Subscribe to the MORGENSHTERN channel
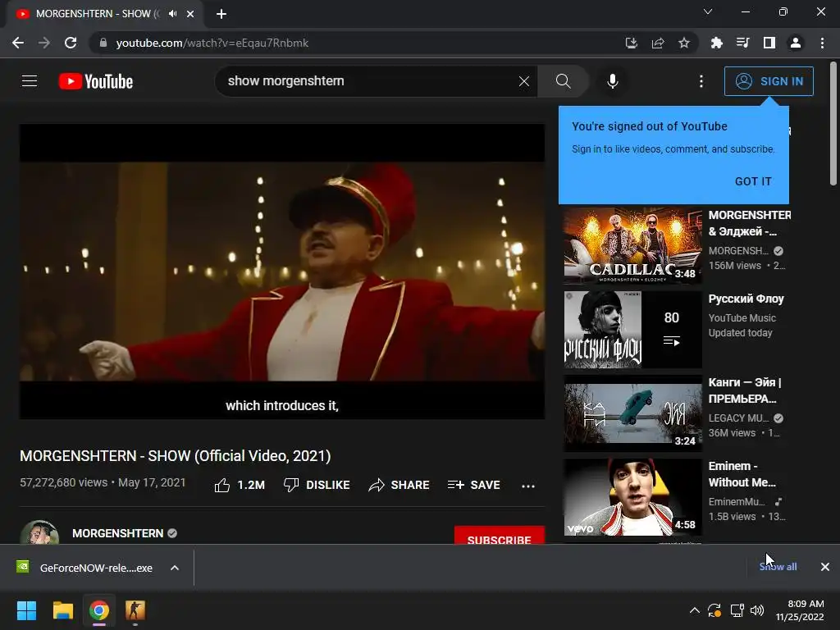Screen dimensions: 840x630 click(x=500, y=536)
